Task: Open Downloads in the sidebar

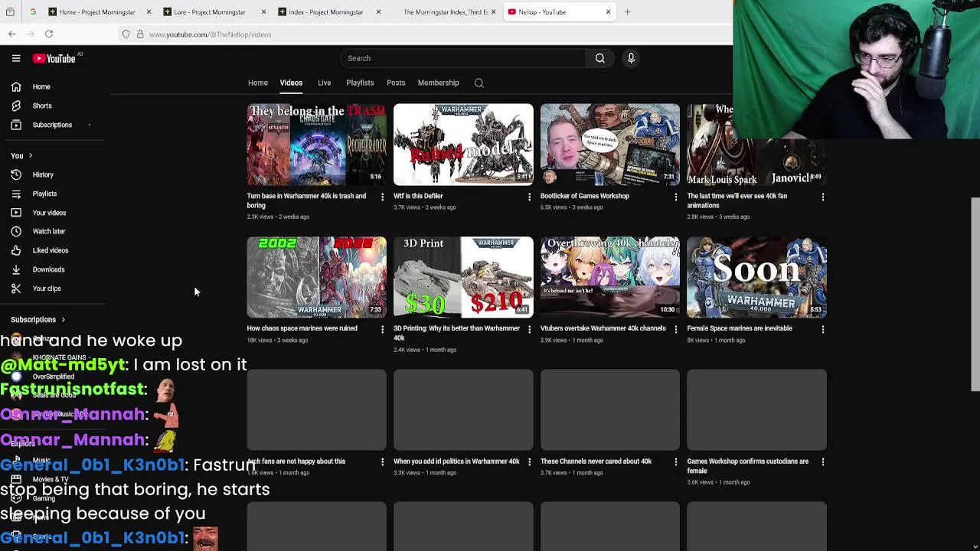Action: (48, 269)
